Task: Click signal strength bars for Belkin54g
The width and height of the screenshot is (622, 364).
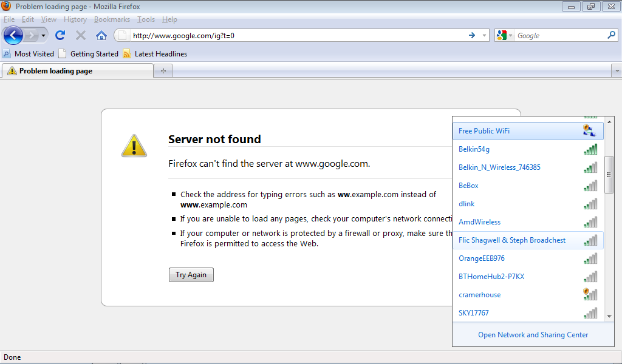Action: point(590,149)
